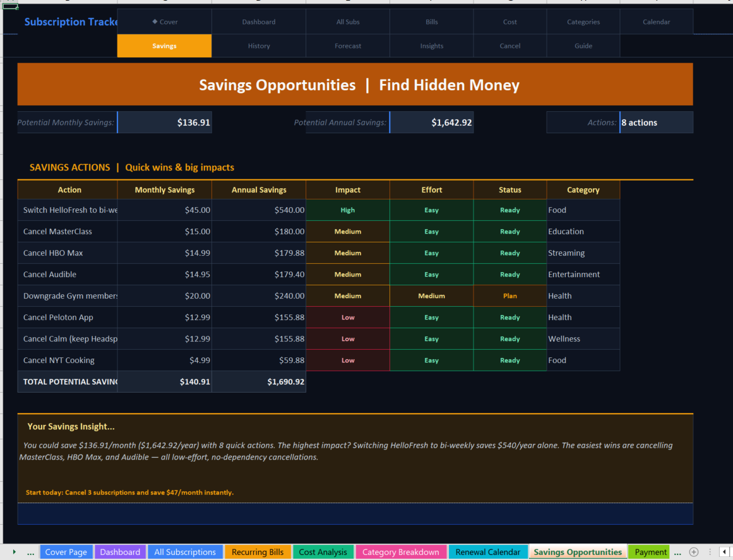Screen dimensions: 733x560
Task: Switch to the Cost Analysis sheet tab
Action: coord(323,552)
